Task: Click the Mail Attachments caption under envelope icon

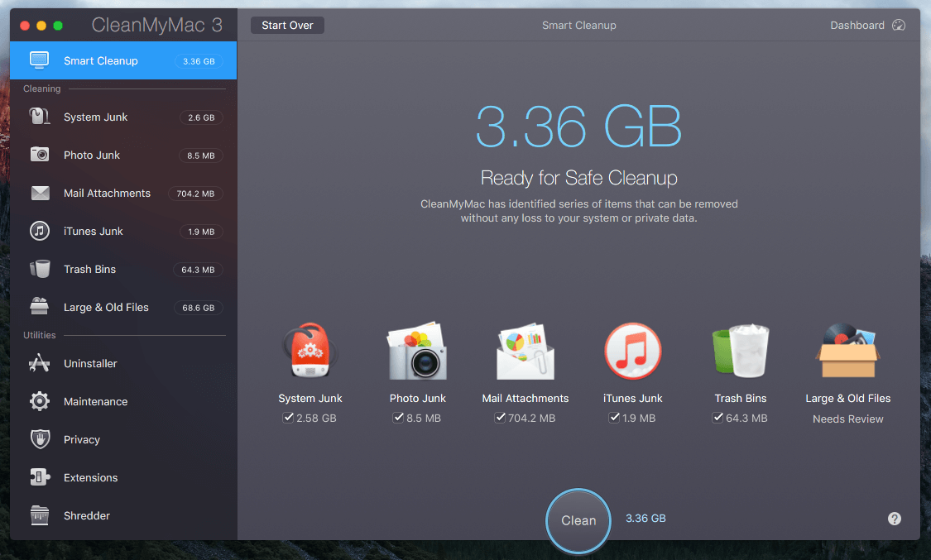Action: pyautogui.click(x=525, y=398)
